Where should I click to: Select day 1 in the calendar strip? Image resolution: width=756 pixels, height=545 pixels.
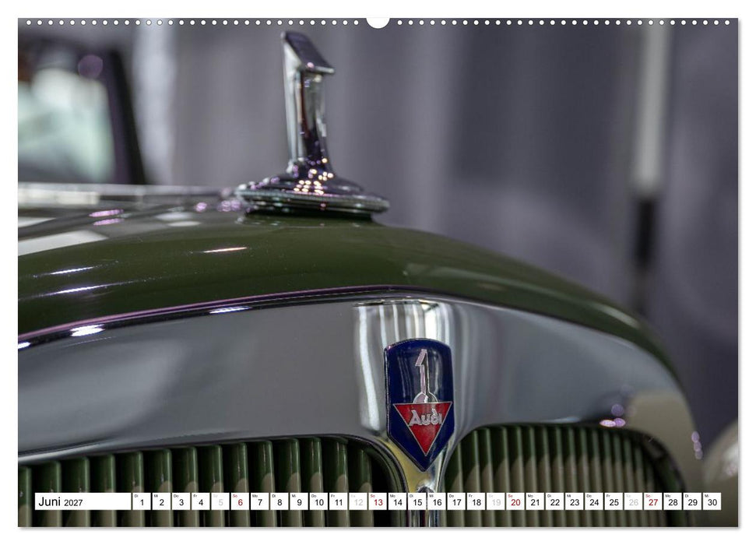[x=142, y=501]
